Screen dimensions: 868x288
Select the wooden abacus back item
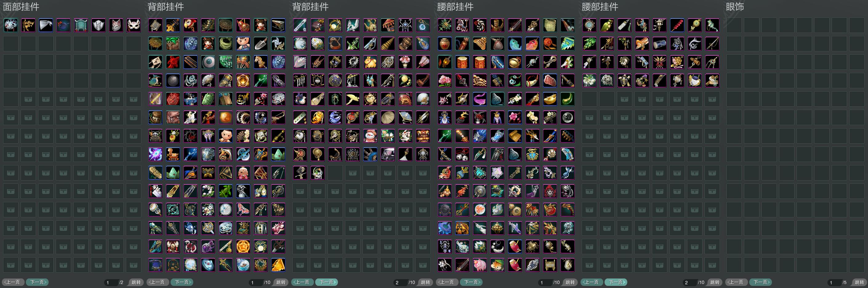point(191,62)
